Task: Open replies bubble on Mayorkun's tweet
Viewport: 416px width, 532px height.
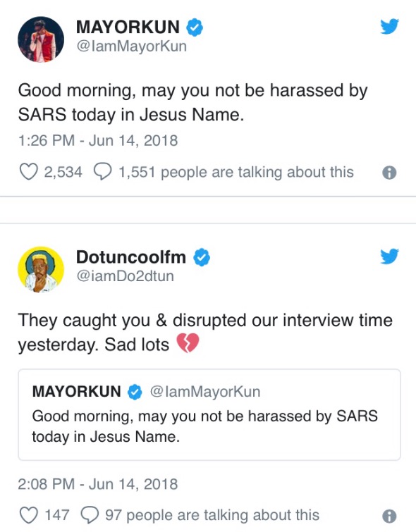Action: (102, 172)
